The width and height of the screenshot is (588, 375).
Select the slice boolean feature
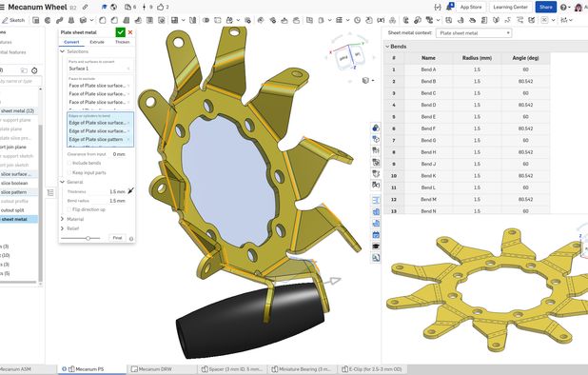coord(14,184)
